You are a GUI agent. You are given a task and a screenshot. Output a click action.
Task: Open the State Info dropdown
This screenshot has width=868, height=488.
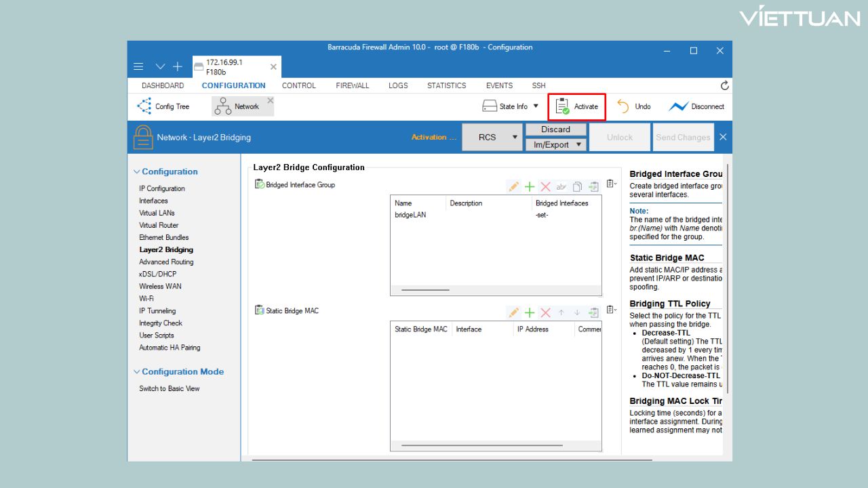(x=510, y=106)
